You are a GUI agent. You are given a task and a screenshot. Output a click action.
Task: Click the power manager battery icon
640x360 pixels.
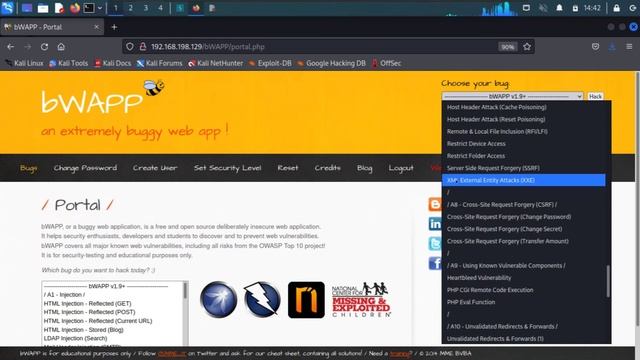(x=575, y=8)
